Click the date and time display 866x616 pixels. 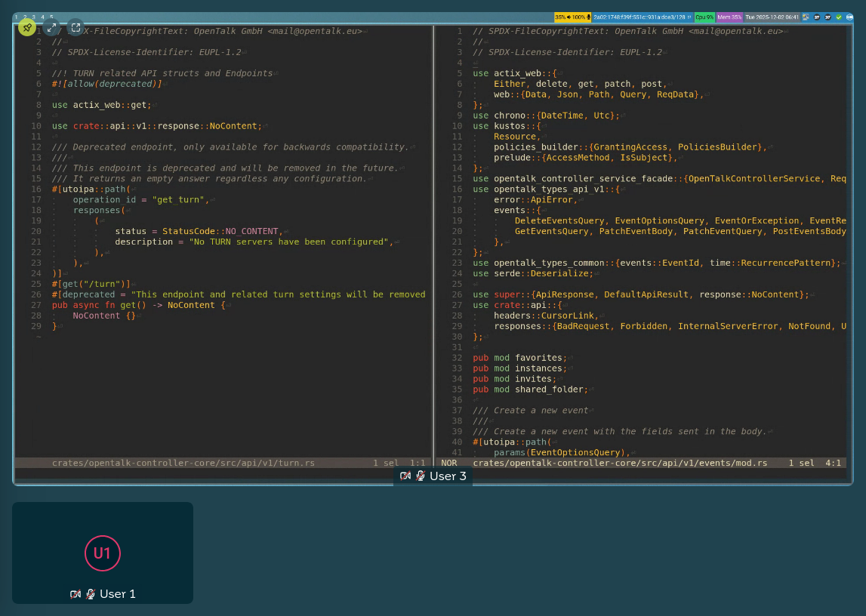tap(772, 17)
